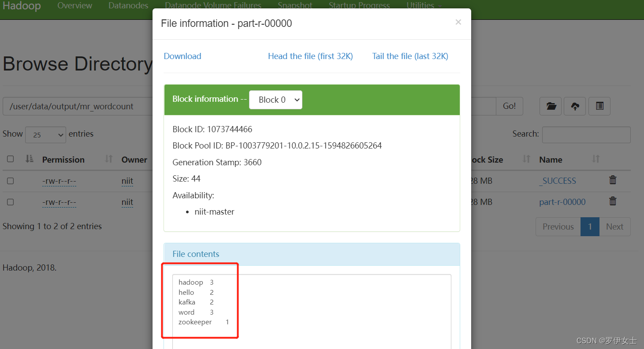Click the Generation Stamp: 3660 text
The height and width of the screenshot is (349, 644).
217,162
